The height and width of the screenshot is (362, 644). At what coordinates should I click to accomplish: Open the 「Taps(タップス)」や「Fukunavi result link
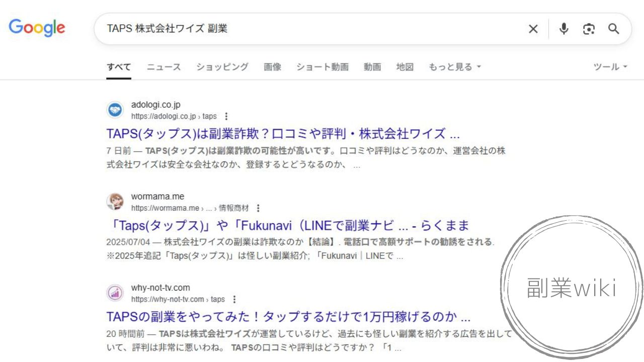288,225
